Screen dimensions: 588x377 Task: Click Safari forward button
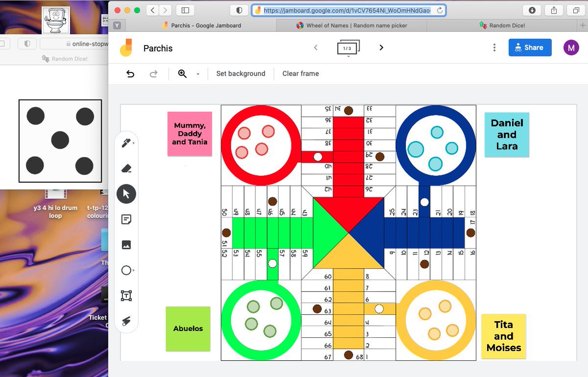pyautogui.click(x=166, y=10)
